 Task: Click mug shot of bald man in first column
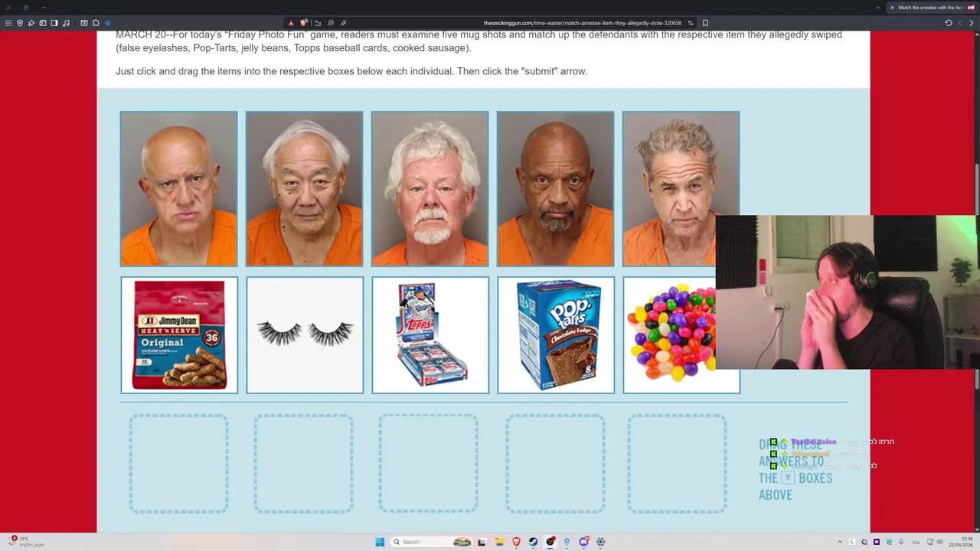tap(178, 189)
